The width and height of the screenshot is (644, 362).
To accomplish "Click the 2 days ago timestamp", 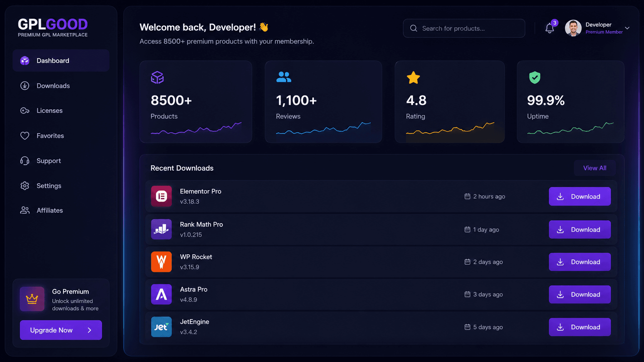I will [488, 262].
